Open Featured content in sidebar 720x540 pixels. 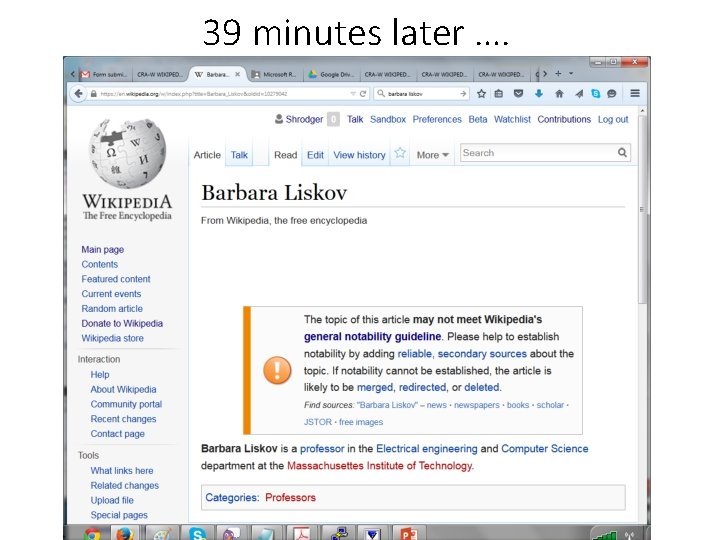tap(116, 279)
